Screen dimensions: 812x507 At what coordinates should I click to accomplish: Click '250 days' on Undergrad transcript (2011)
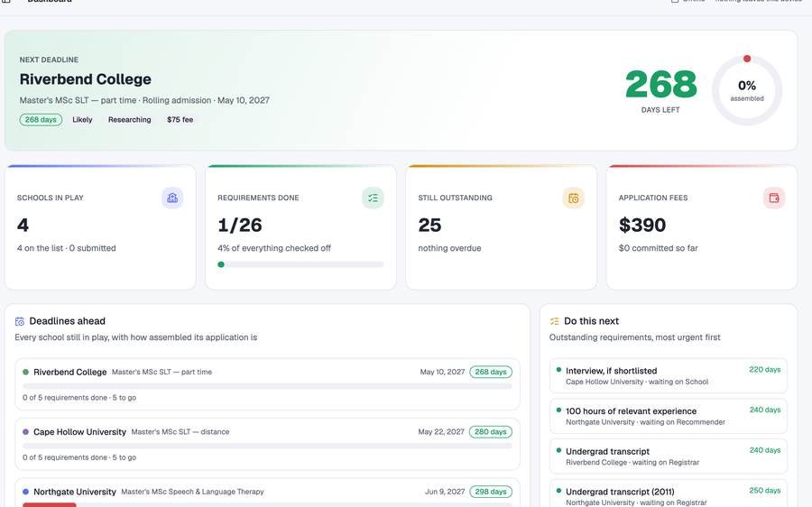click(x=765, y=491)
